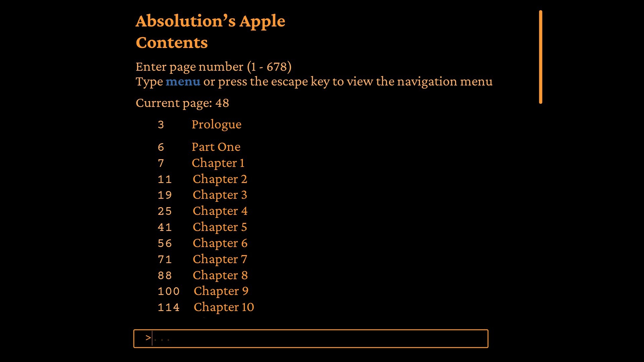
Task: Click the Absolution's Apple title
Action: pyautogui.click(x=211, y=20)
